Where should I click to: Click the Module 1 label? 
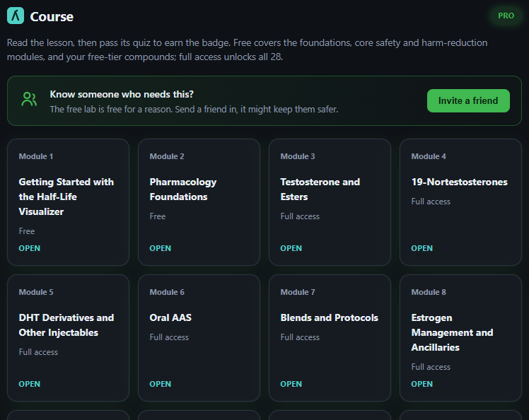[36, 156]
